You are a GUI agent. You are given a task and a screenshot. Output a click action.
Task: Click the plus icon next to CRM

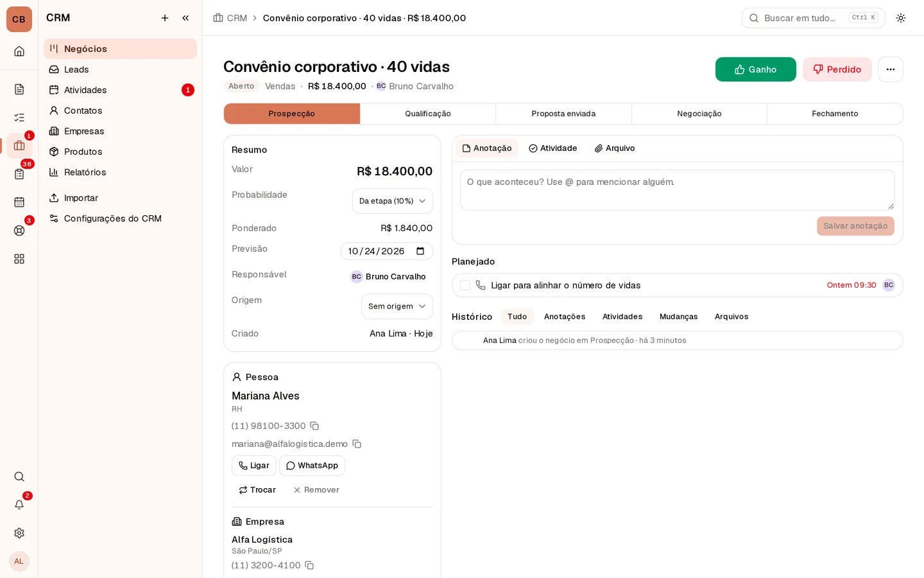[165, 18]
